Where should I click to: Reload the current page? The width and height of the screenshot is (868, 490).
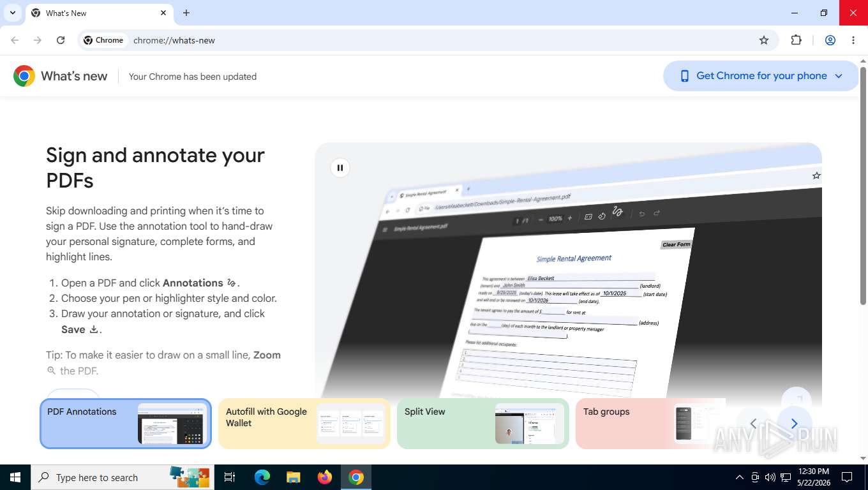61,40
